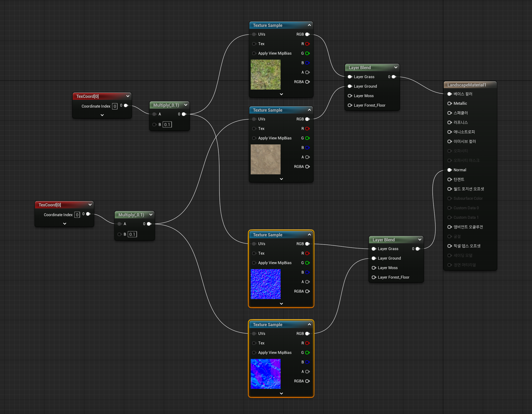Select the LandscapeMaterial1 node title
The width and height of the screenshot is (532, 414).
point(466,85)
